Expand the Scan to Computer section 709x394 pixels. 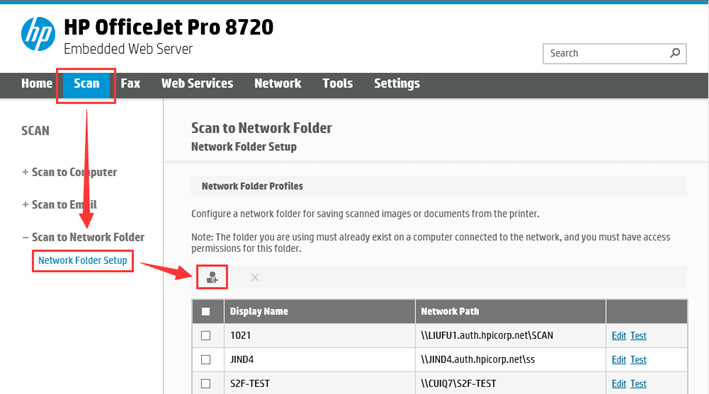70,172
